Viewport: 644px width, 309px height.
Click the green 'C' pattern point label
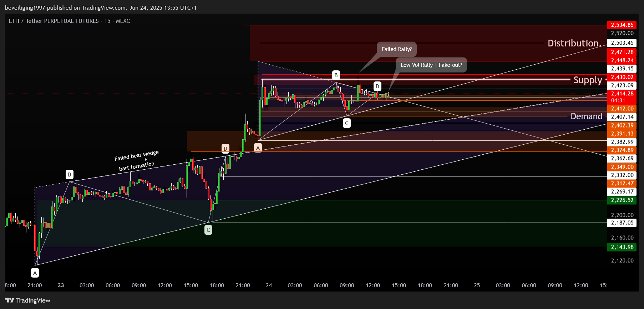[208, 230]
